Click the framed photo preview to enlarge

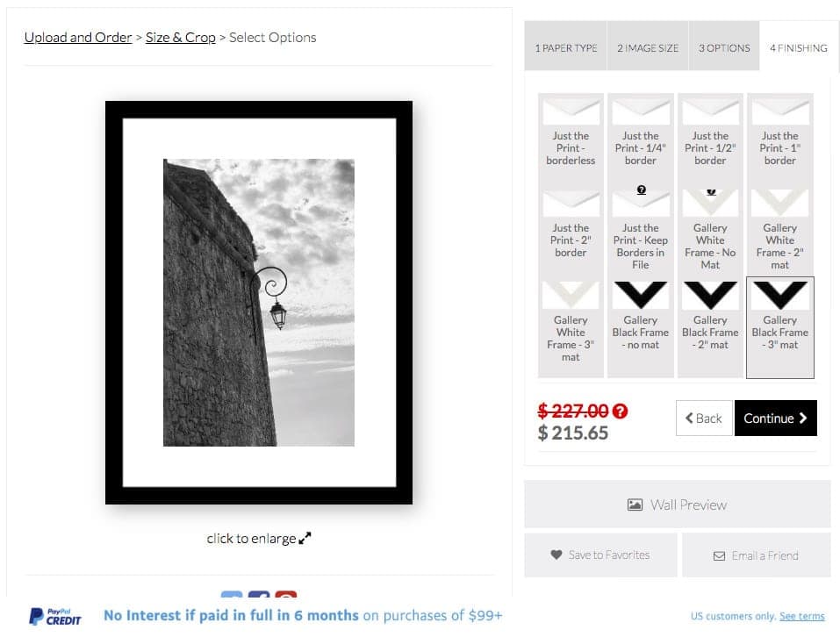[259, 303]
